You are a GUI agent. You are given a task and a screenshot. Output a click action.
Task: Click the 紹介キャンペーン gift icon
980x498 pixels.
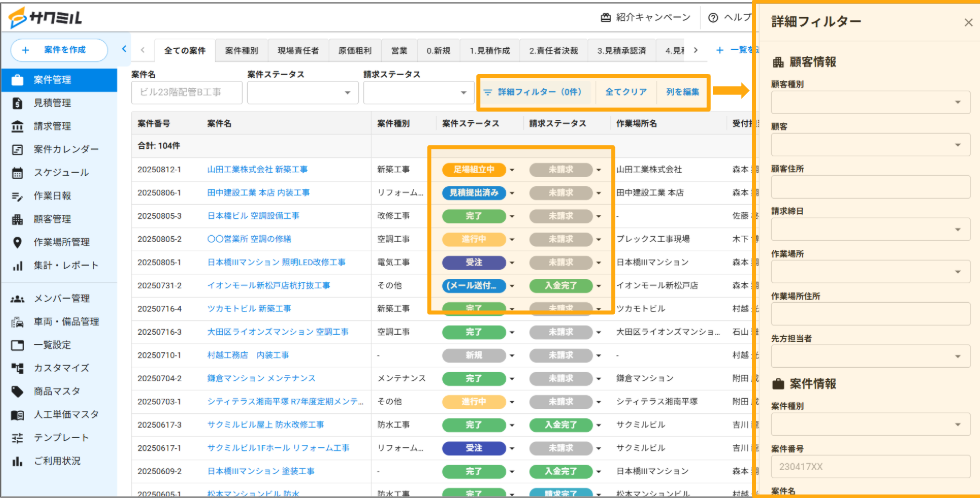point(606,17)
